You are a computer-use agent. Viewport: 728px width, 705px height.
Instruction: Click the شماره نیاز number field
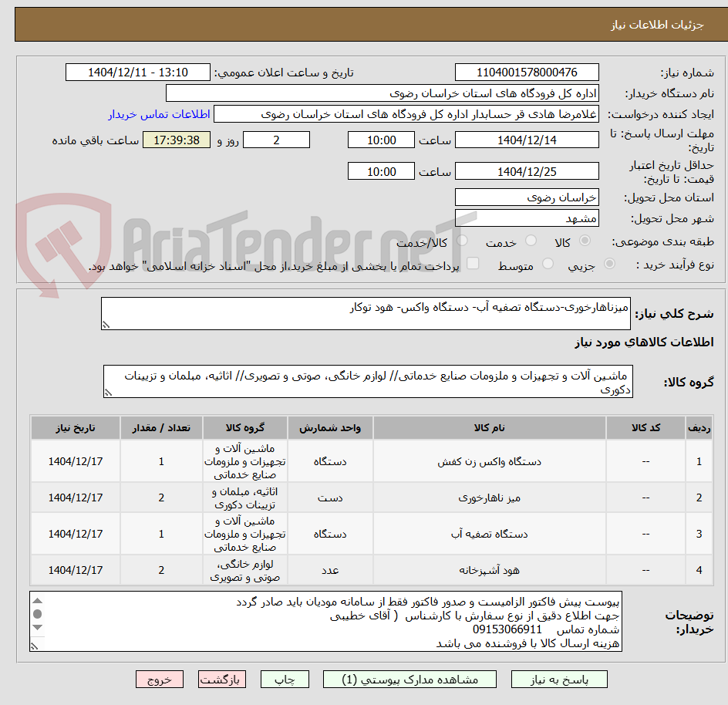pos(527,73)
